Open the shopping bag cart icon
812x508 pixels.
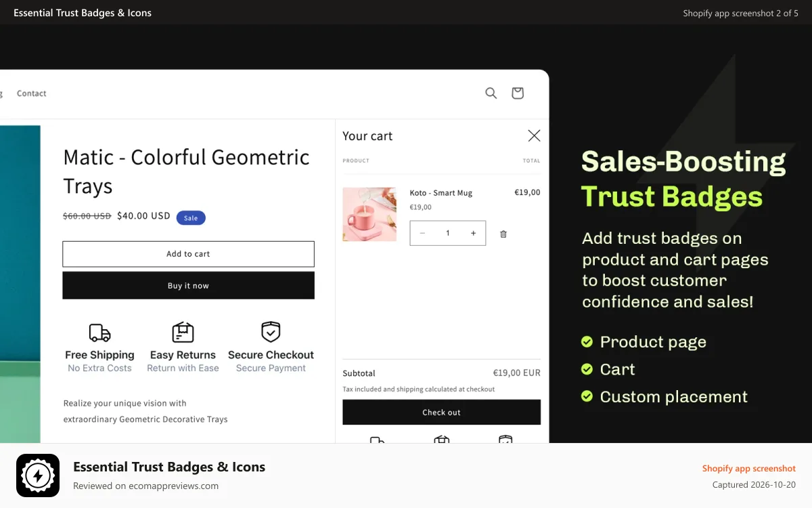point(518,93)
